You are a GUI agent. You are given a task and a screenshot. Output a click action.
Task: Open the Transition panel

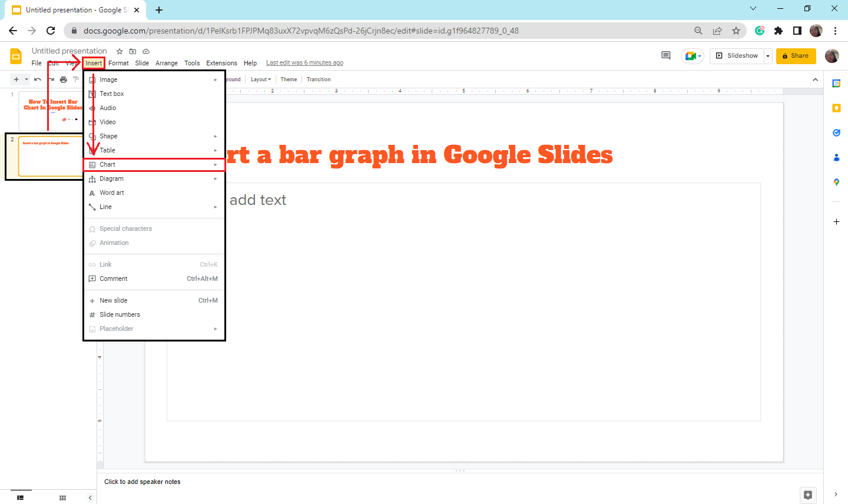319,79
